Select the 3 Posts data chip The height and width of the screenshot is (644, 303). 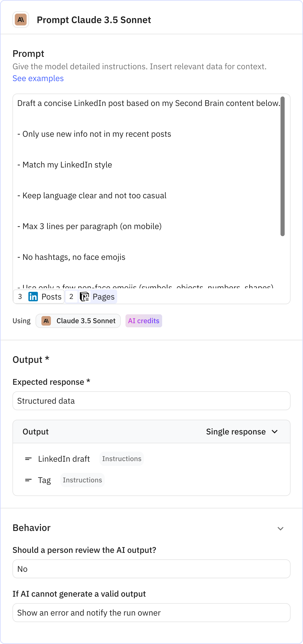(x=39, y=297)
